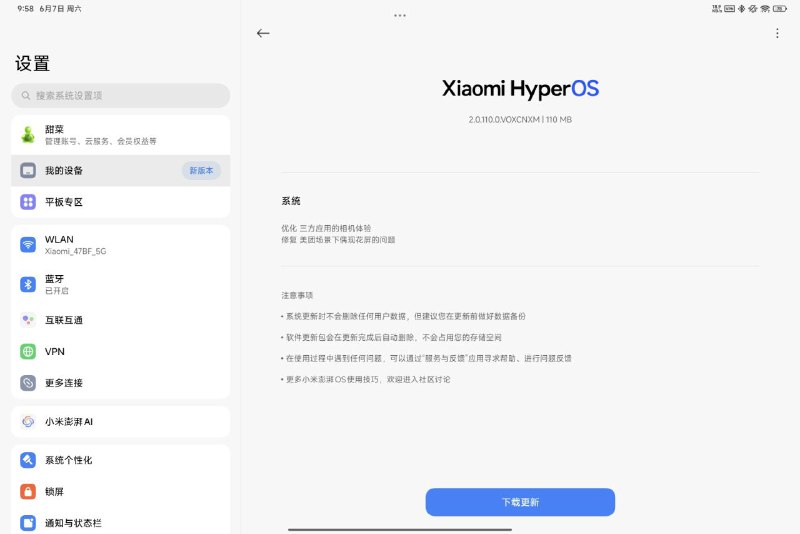The image size is (800, 534).
Task: Select the 系统个性化 label
Action: (x=68, y=460)
